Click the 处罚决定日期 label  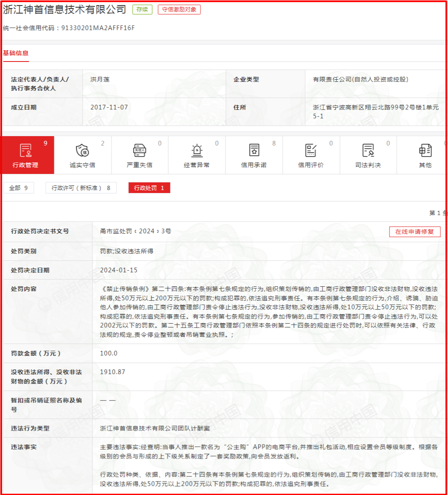coord(30,270)
